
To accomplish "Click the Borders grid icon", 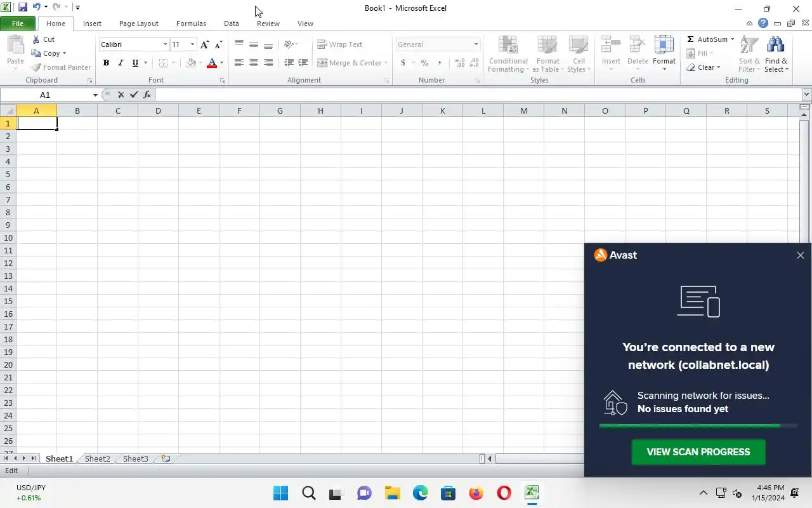I will pyautogui.click(x=163, y=63).
